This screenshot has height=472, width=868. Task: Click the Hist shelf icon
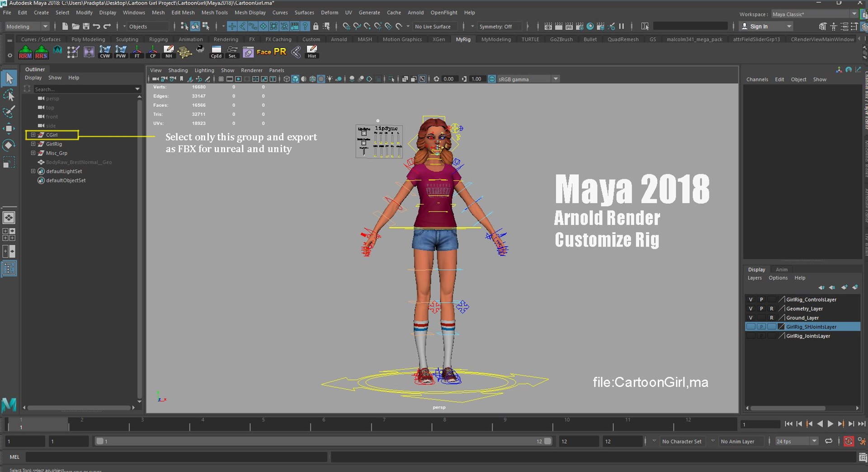[x=312, y=52]
